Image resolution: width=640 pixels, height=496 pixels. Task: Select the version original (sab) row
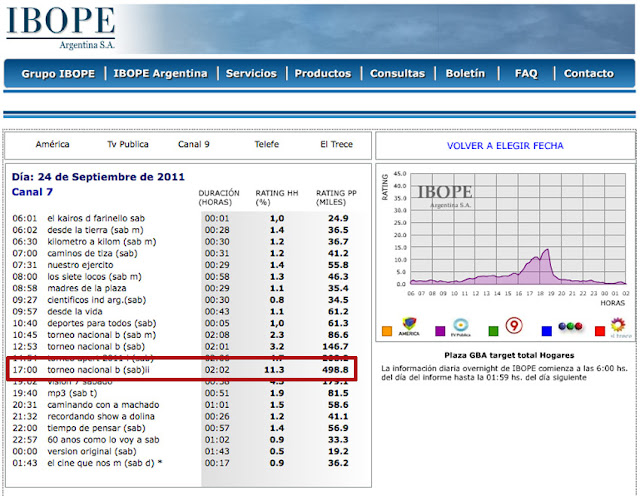(180, 452)
